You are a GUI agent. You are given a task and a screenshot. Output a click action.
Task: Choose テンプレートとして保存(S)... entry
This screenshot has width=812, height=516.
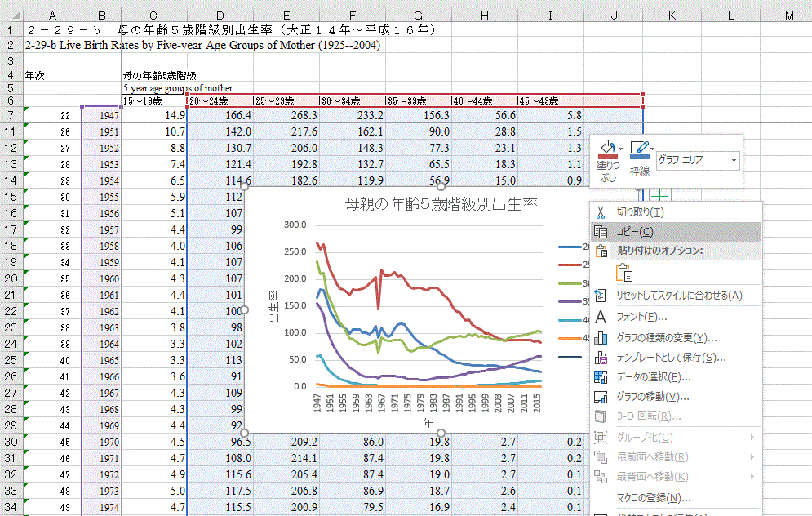(677, 358)
